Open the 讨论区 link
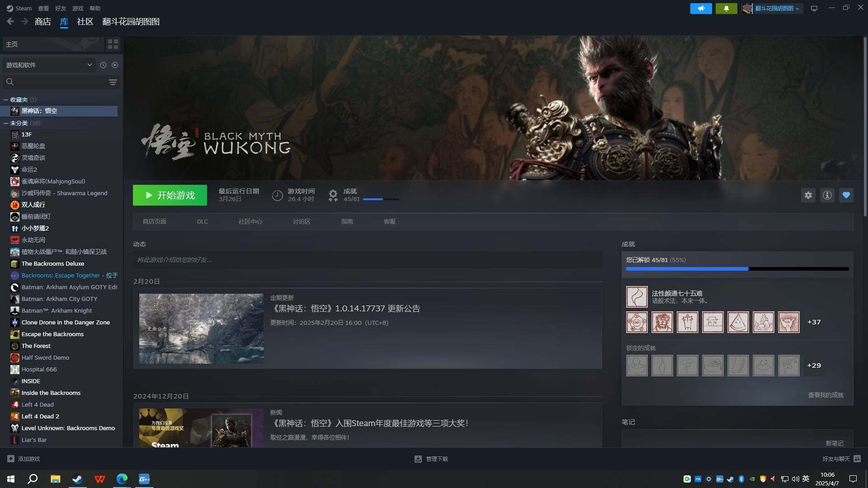 pyautogui.click(x=302, y=221)
